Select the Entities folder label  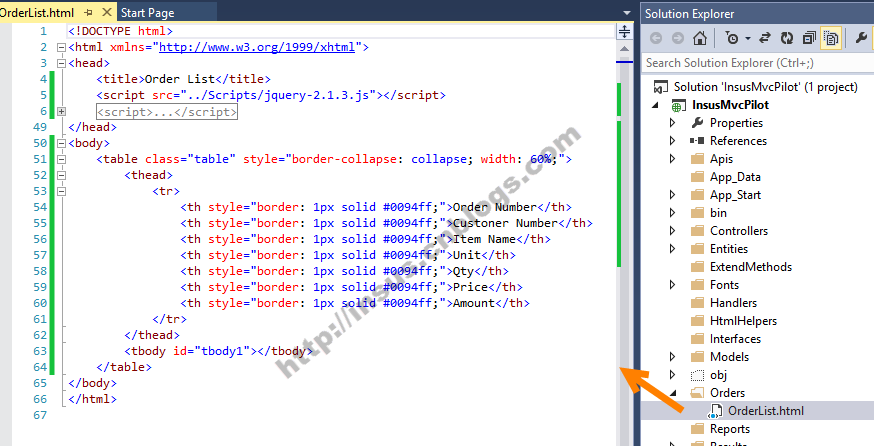[729, 249]
